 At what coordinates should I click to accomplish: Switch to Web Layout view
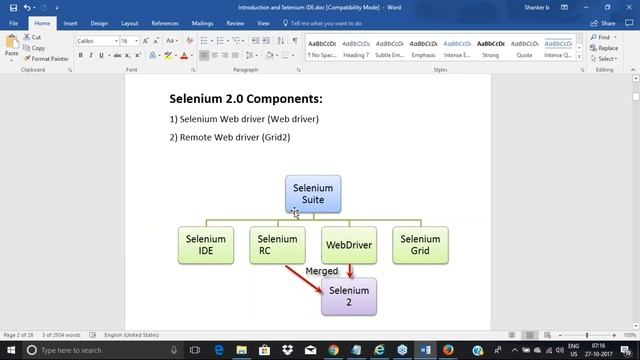547,335
